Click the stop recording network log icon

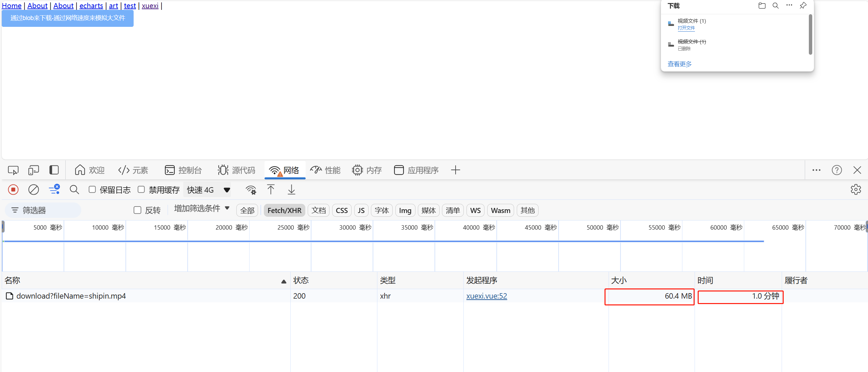13,190
